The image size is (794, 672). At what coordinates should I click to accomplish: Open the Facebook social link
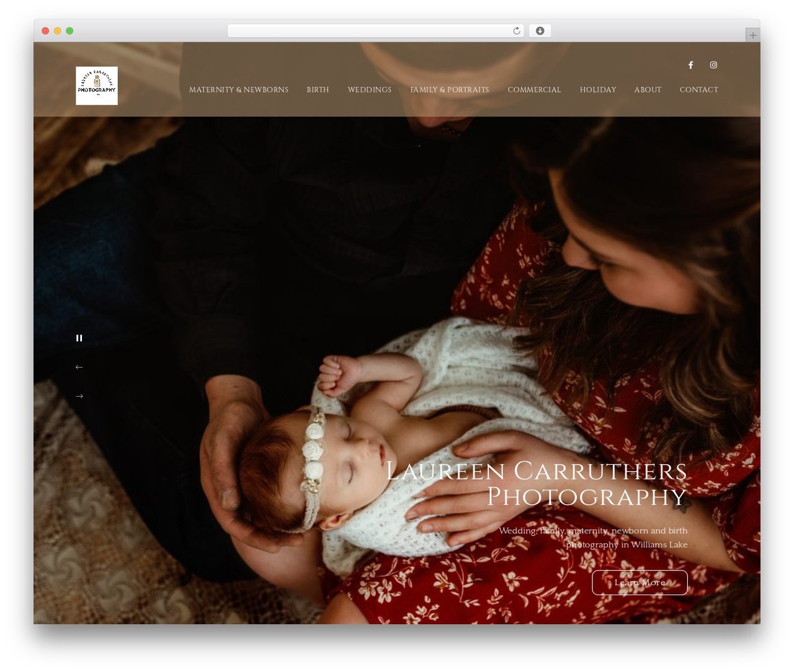click(690, 65)
